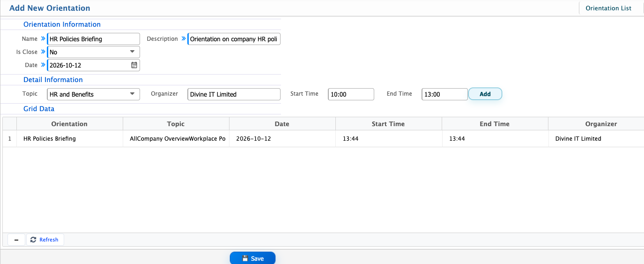Click the Start Time column header
The image size is (644, 264).
[389, 124]
